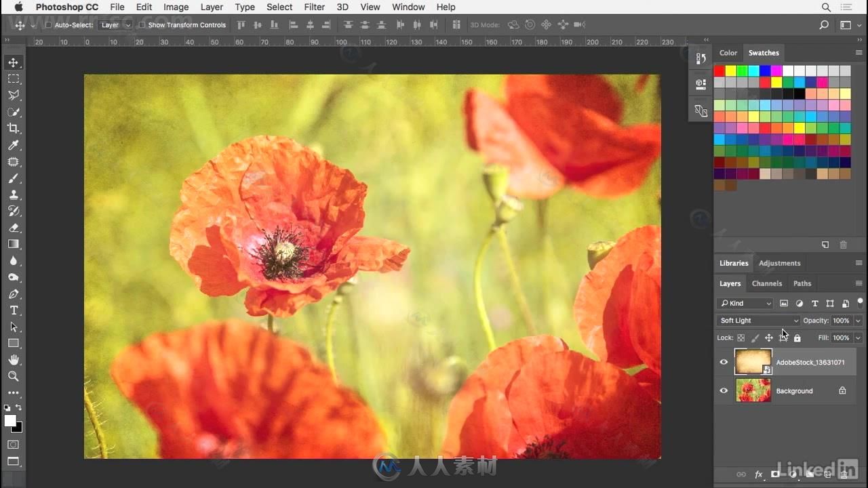Toggle layer filtering switch on or off
868x488 pixels.
[x=860, y=302]
